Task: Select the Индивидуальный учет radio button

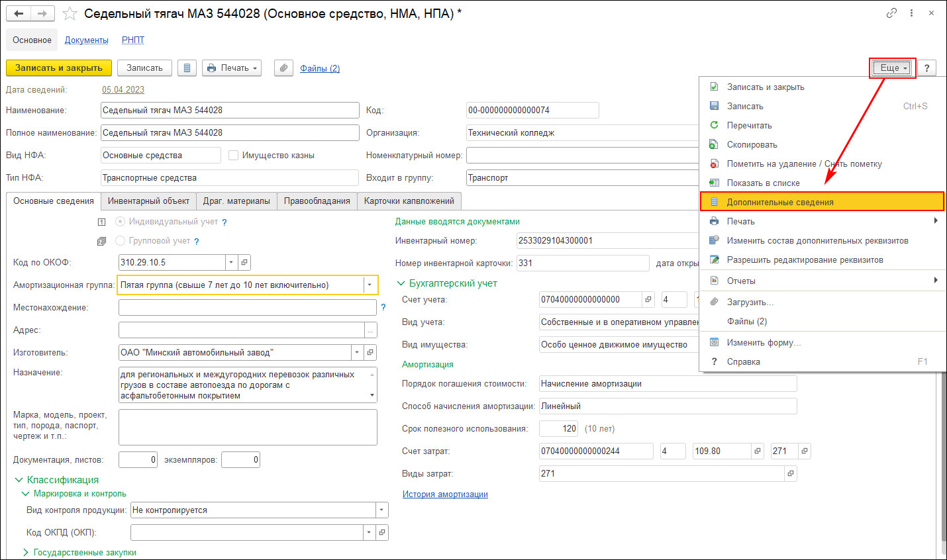Action: tap(120, 222)
